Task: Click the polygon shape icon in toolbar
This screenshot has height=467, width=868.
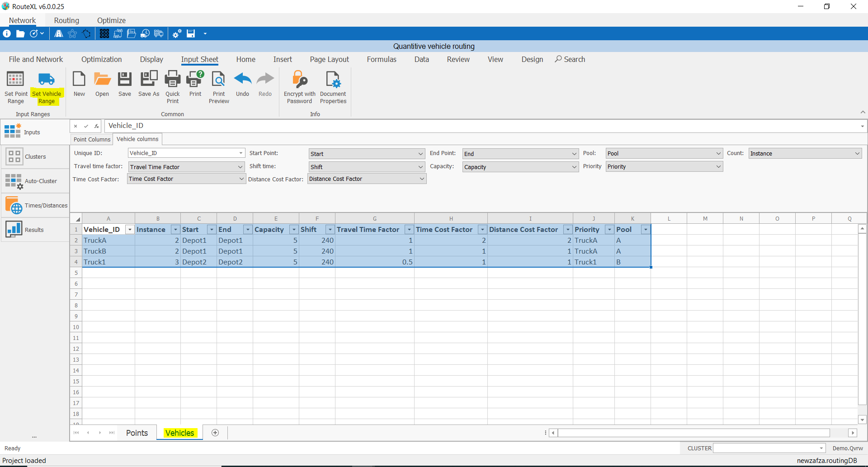Action: click(x=86, y=33)
